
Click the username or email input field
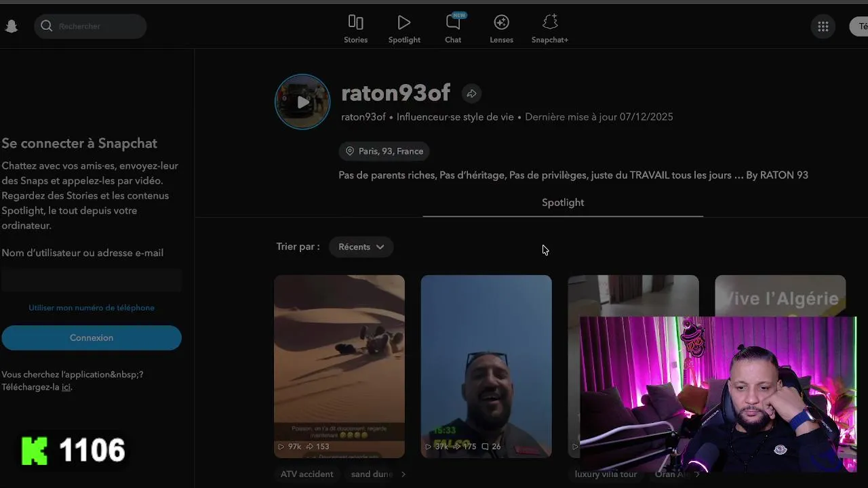[92, 280]
